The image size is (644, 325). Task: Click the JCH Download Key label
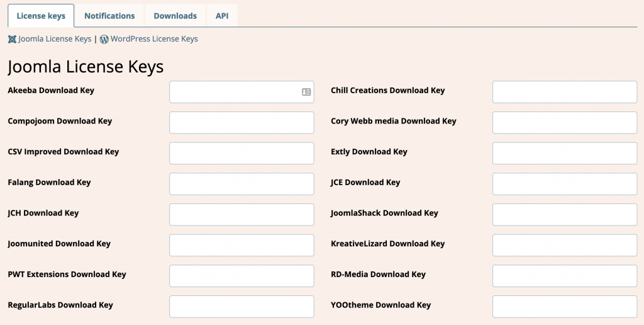click(43, 213)
